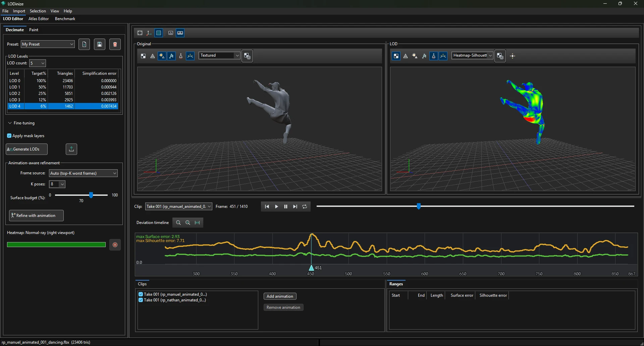Toggle the axis gizmo icon in viewport toolbar
The height and width of the screenshot is (346, 644).
149,33
